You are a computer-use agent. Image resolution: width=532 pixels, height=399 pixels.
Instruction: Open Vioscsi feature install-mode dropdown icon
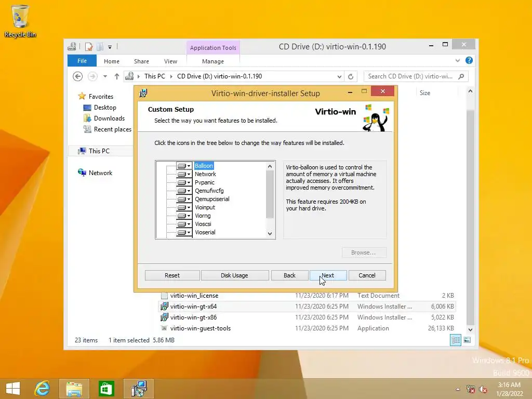(184, 224)
